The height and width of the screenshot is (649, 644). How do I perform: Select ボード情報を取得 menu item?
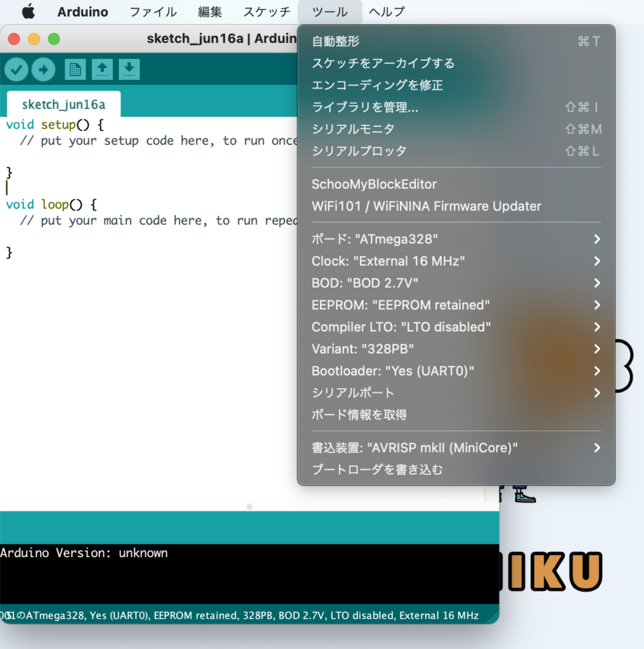point(456,414)
